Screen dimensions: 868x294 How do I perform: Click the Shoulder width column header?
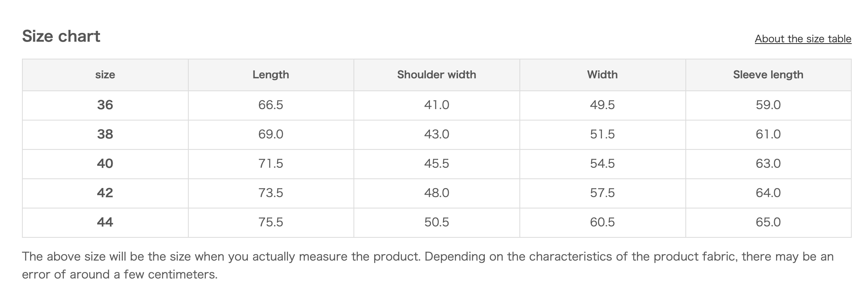(436, 75)
